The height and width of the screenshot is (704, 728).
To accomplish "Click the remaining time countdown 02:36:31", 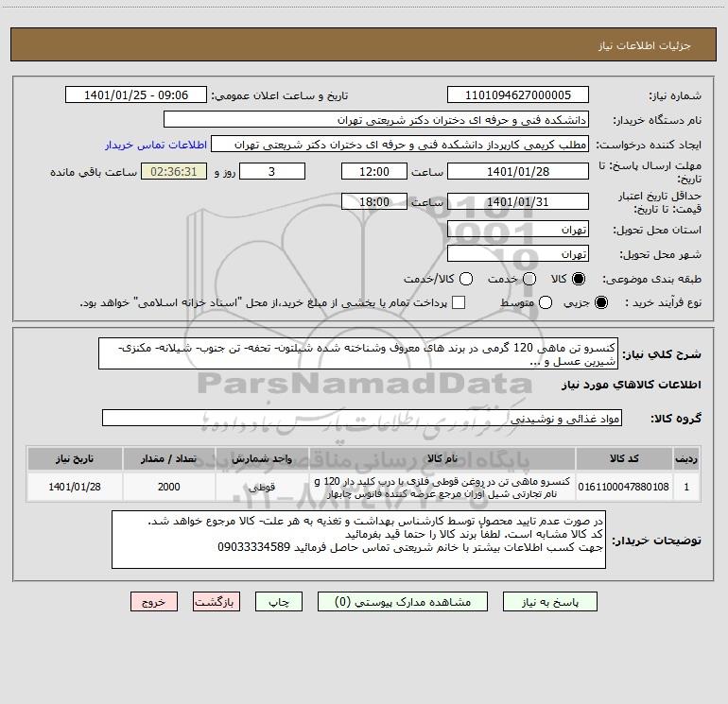I will (x=174, y=171).
